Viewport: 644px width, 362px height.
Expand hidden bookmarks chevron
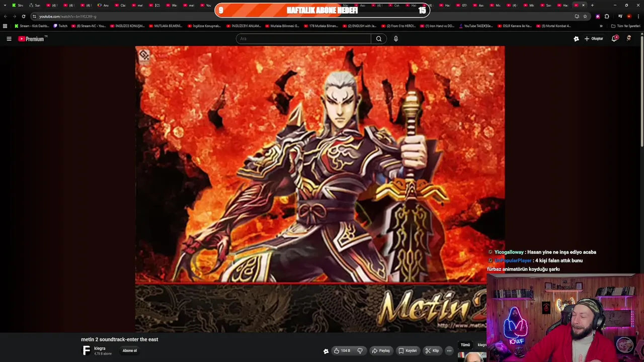coord(601,26)
